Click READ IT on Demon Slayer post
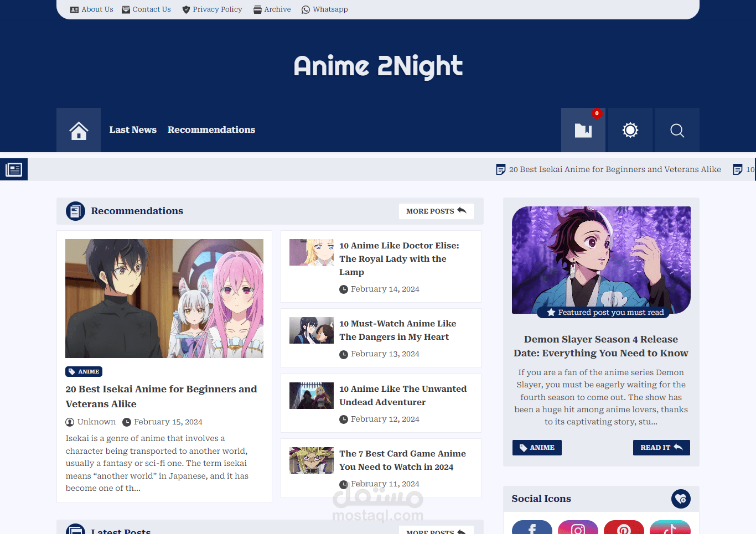The image size is (756, 534). (661, 448)
